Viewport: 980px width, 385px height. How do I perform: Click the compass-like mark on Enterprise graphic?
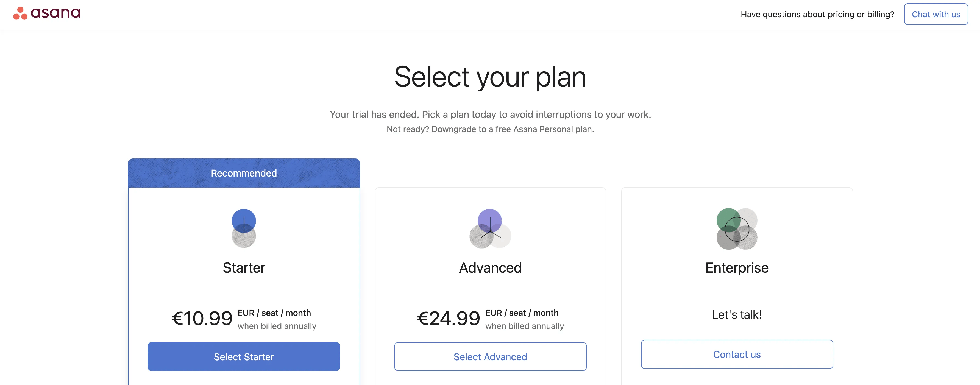[737, 229]
